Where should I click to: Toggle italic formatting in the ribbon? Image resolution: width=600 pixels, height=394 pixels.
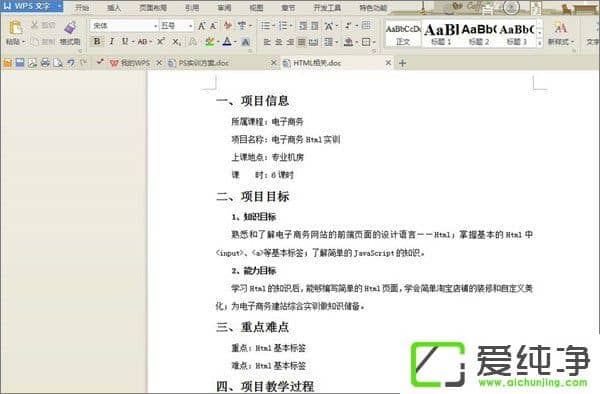click(111, 41)
